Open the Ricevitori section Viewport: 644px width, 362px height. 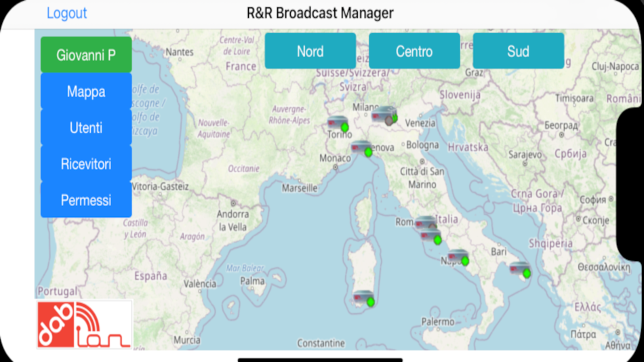click(x=86, y=163)
